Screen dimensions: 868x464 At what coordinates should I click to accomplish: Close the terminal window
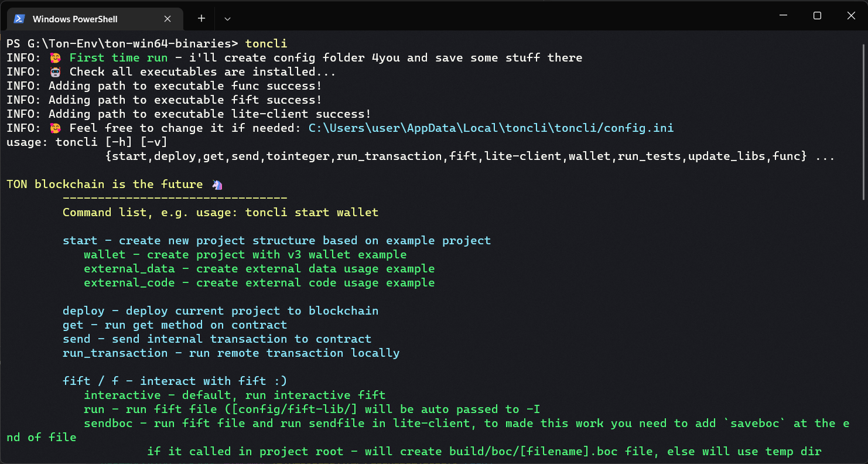851,16
